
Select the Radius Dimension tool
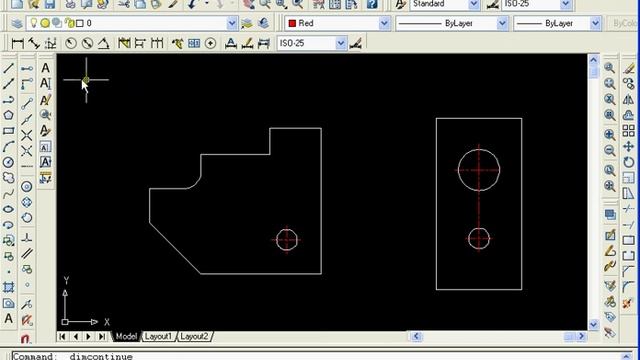click(x=71, y=43)
